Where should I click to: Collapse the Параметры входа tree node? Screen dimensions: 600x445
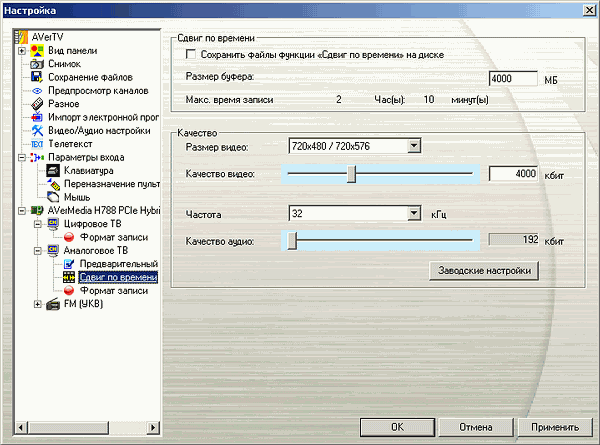(x=22, y=157)
